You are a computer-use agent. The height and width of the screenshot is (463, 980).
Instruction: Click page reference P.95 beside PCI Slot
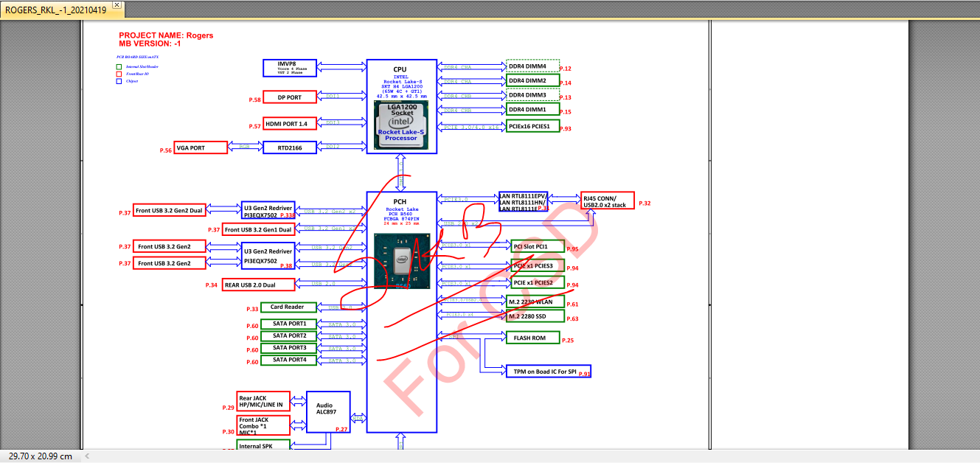(573, 249)
